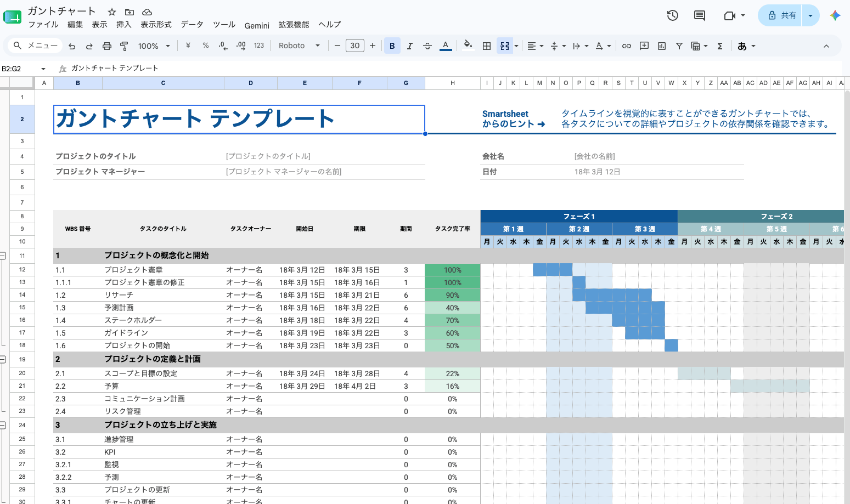
Task: Open version history clock icon
Action: pos(673,15)
